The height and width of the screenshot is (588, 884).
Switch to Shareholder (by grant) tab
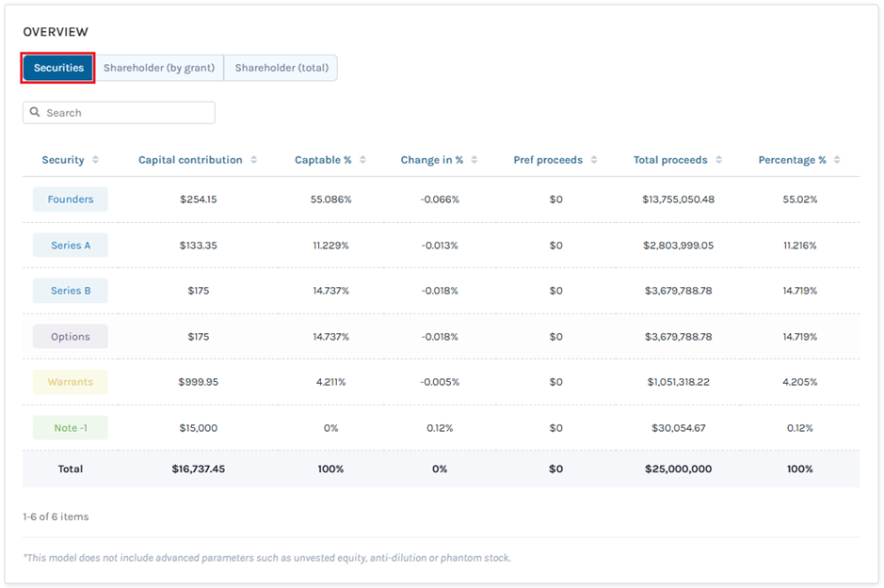[x=159, y=68]
